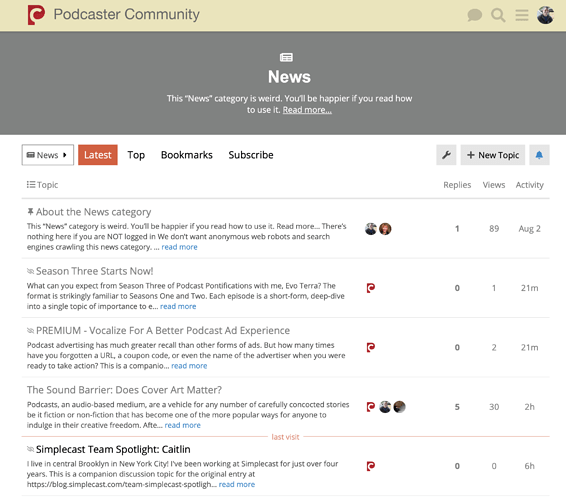
Task: Sort topics by Activity column
Action: point(530,185)
